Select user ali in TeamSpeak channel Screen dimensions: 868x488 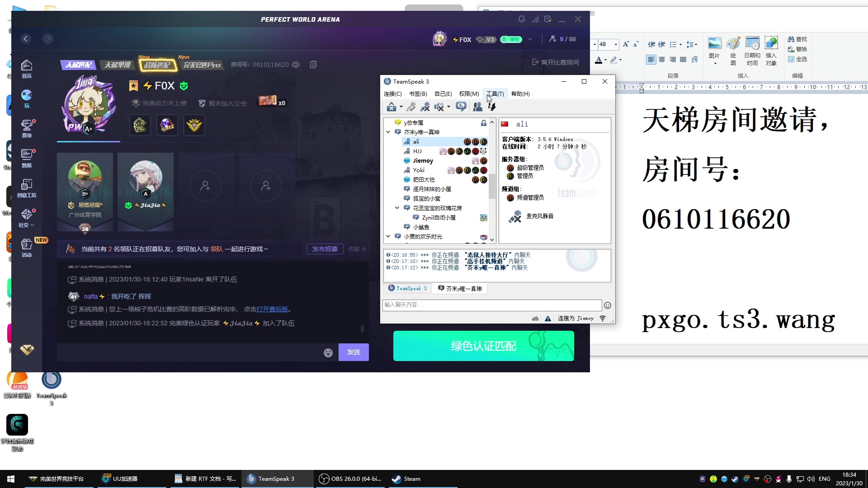[416, 141]
